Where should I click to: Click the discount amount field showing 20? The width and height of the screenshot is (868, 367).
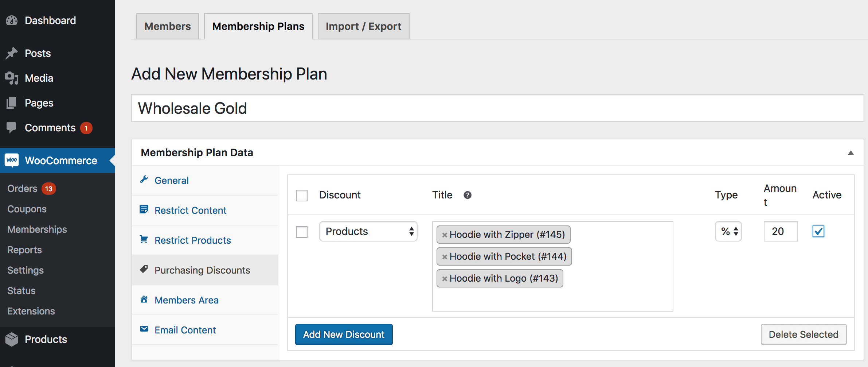coord(781,231)
